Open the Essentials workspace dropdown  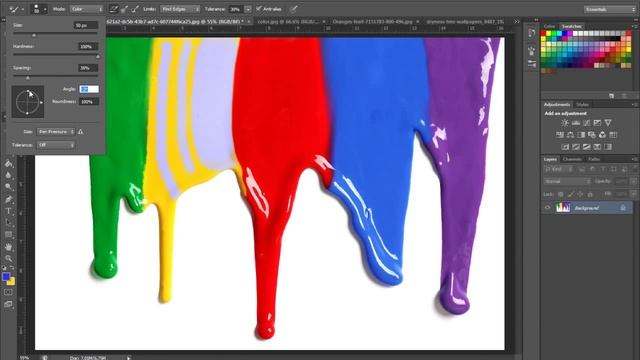(x=609, y=9)
